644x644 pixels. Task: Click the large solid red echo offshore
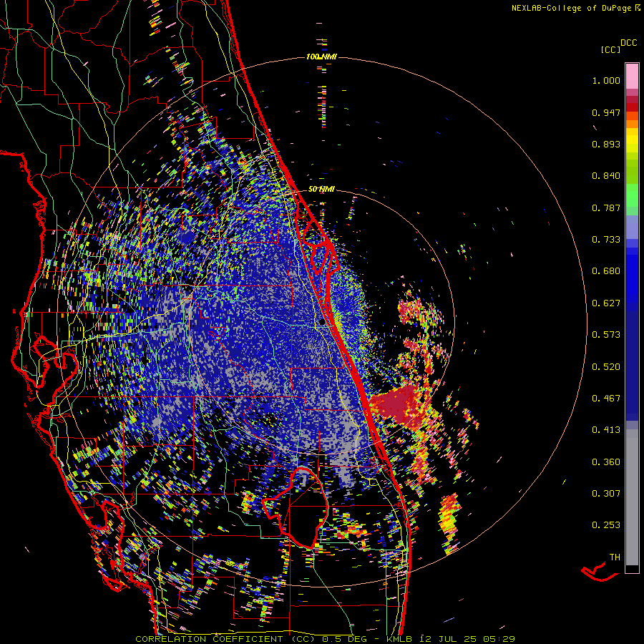click(399, 406)
